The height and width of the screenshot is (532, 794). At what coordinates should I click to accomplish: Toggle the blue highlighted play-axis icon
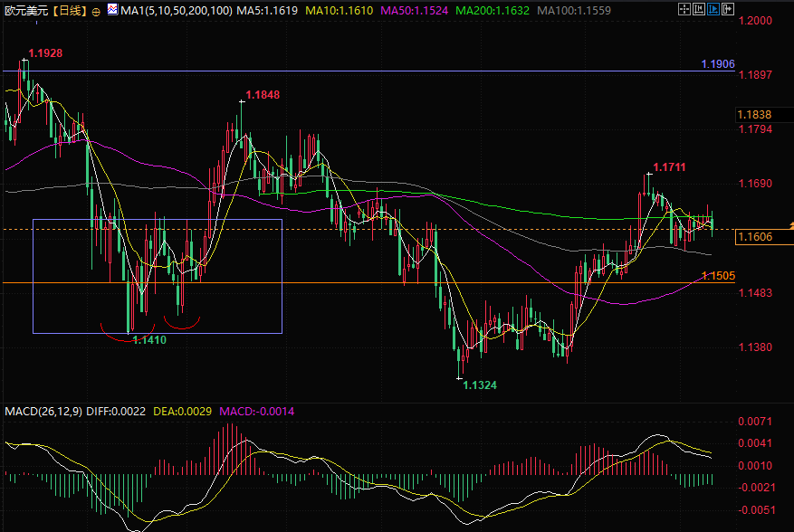713,9
